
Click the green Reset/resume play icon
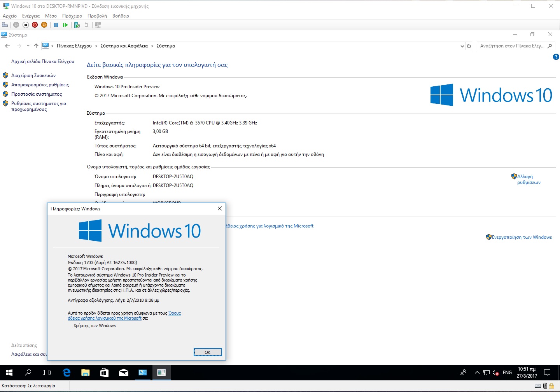65,25
